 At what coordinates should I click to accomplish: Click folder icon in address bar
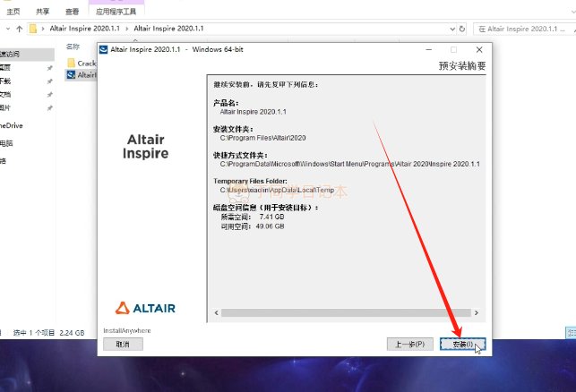[33, 29]
